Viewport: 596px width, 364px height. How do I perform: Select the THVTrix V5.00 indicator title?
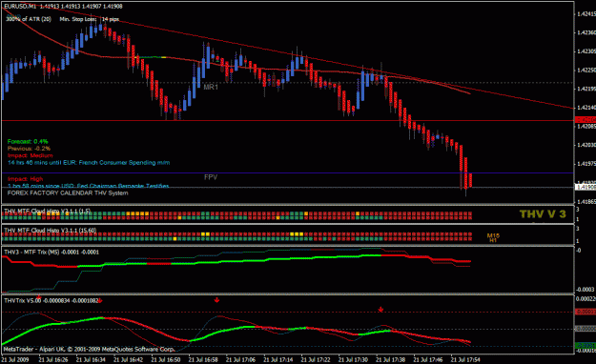tap(51, 300)
